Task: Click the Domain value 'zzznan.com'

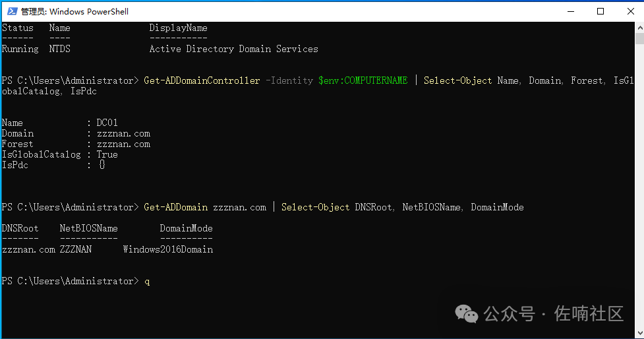Action: (x=123, y=133)
